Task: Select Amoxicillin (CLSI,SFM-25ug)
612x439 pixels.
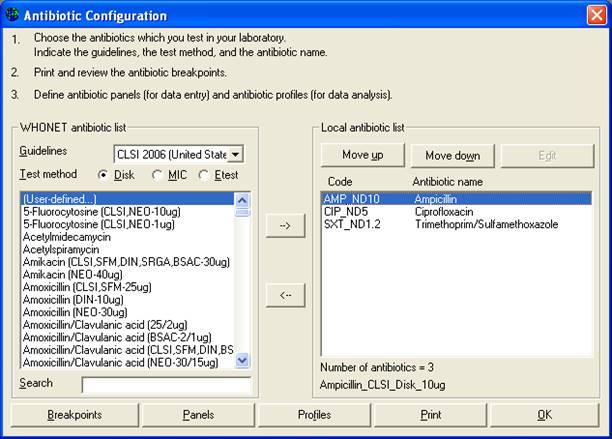Action: click(x=128, y=287)
